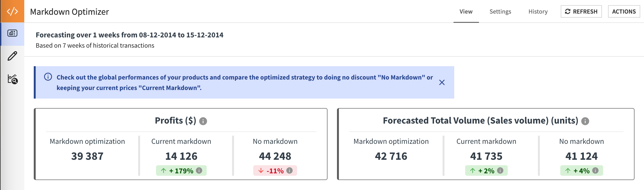Switch to the Settings tab

500,11
